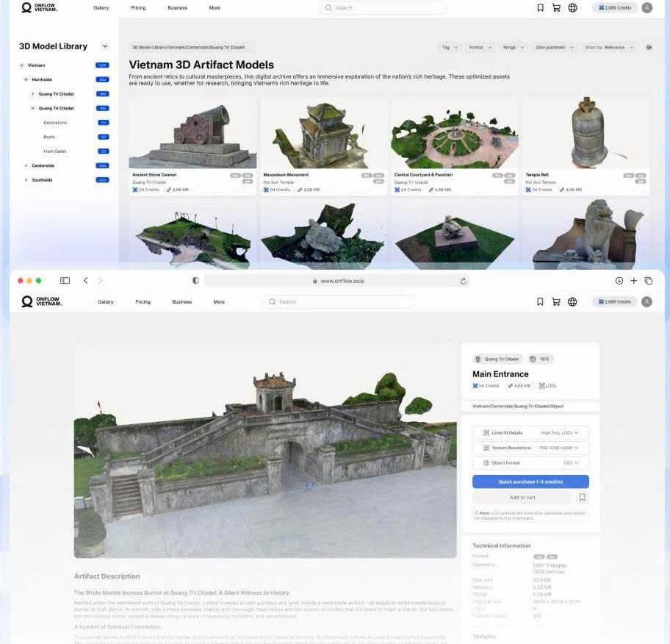
Task: Open the browser downloads icon
Action: [x=619, y=281]
